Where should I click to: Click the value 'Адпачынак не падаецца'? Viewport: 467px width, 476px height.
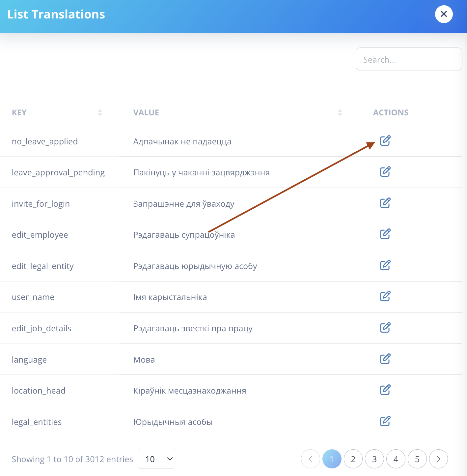click(x=182, y=141)
